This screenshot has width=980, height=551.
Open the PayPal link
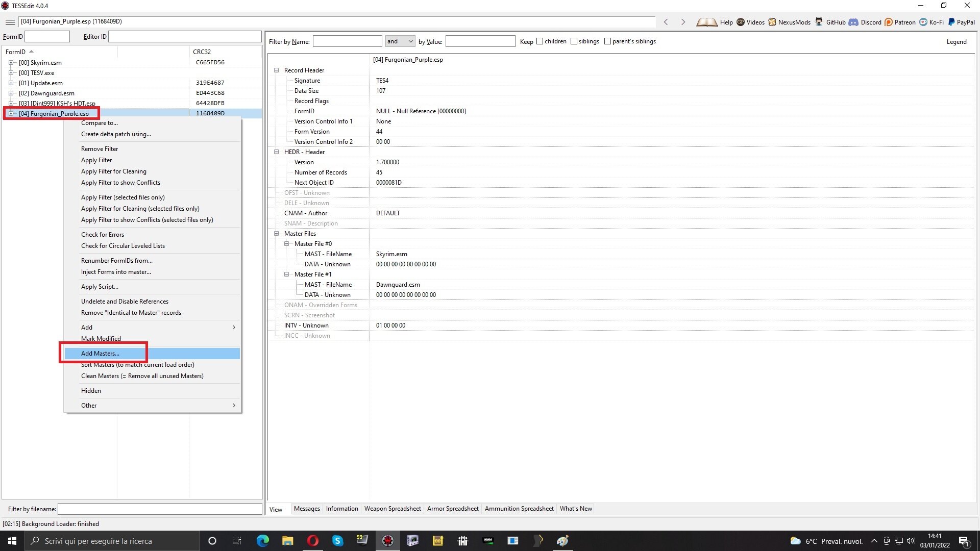(961, 22)
